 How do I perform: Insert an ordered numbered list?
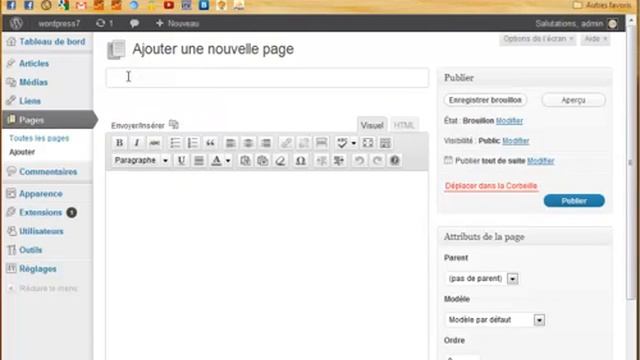point(192,143)
